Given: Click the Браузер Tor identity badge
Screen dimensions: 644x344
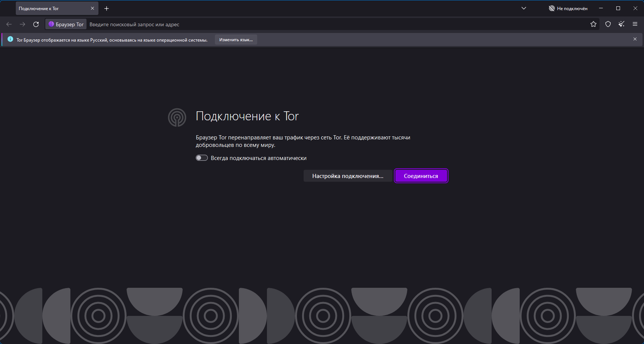Looking at the screenshot, I should 66,24.
